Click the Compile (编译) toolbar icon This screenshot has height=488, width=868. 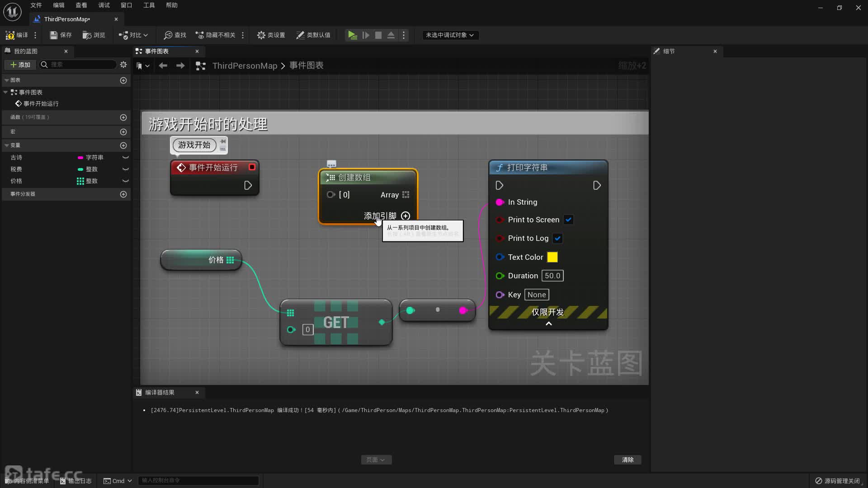point(16,35)
